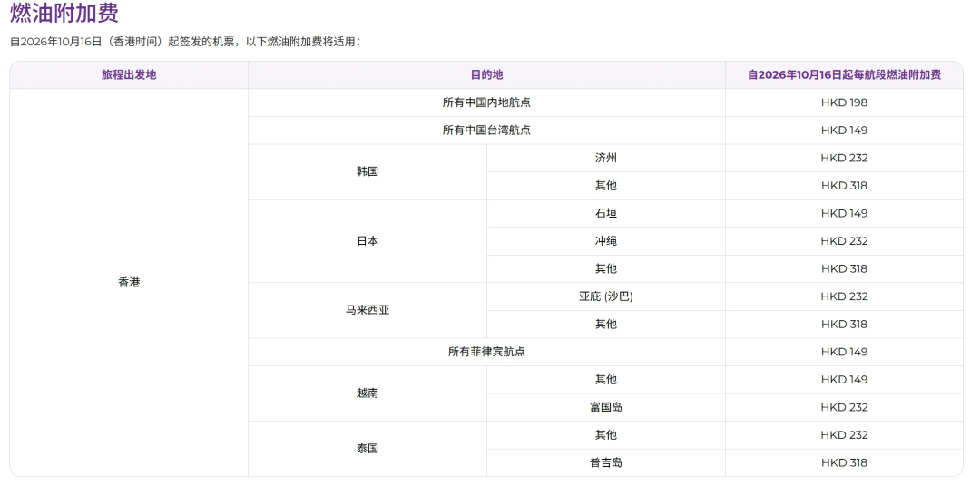Click the 韩国 country cell
This screenshot has width=980, height=485.
pyautogui.click(x=367, y=171)
